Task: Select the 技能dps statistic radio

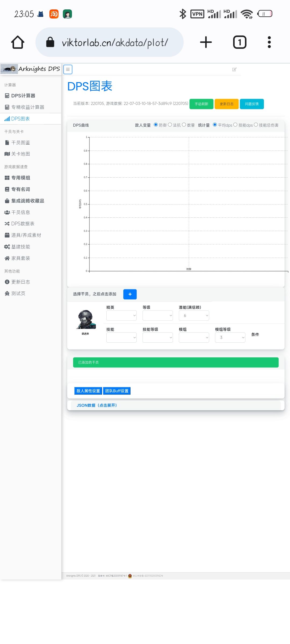Action: (x=235, y=125)
